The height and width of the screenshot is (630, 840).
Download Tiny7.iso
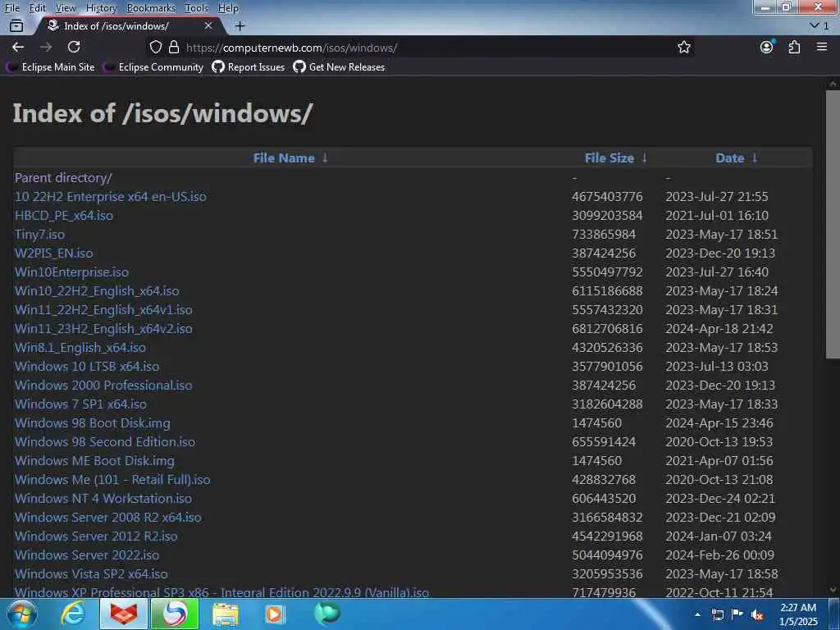pos(39,234)
